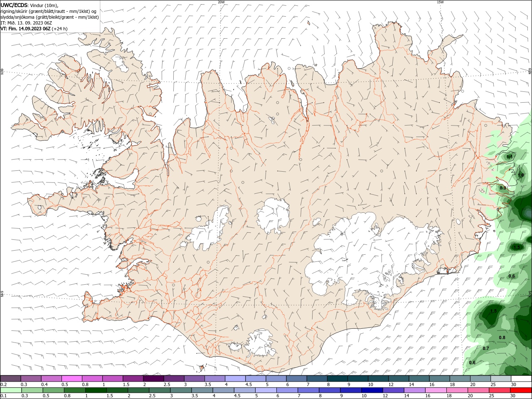Image resolution: width=532 pixels, height=399 pixels.
Task: Click the 1.1 precipitation value on the map
Action: coord(510,157)
